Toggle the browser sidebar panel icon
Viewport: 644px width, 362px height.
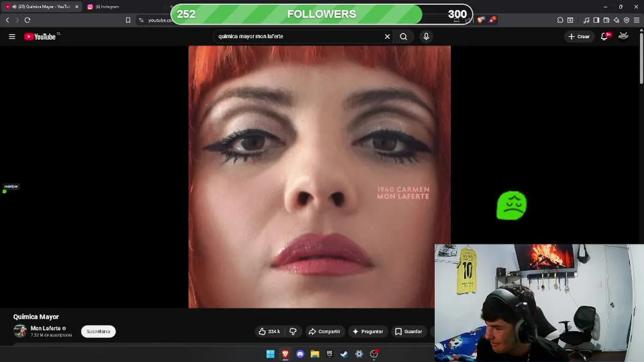[x=596, y=20]
